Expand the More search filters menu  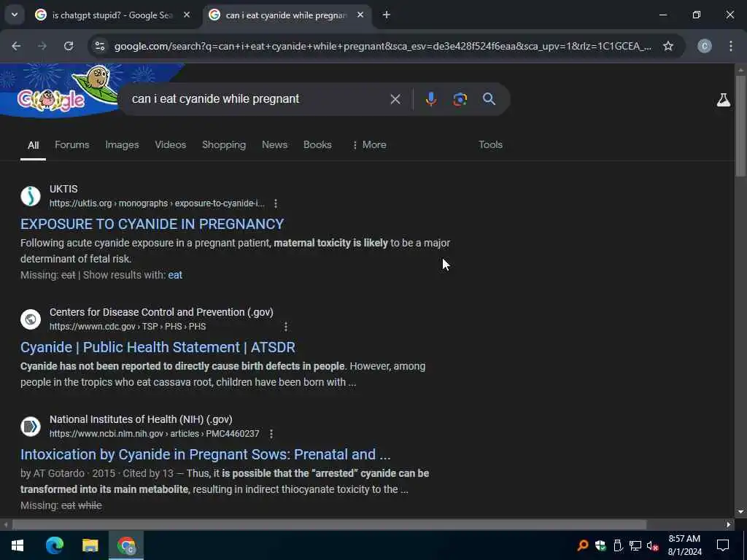click(369, 145)
